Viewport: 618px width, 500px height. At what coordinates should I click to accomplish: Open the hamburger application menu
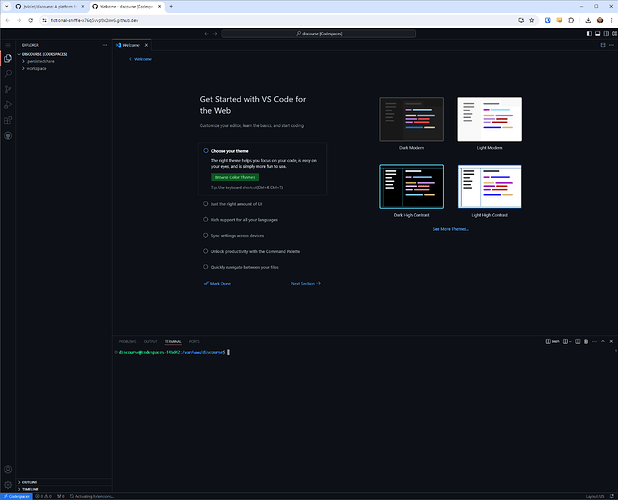click(8, 45)
